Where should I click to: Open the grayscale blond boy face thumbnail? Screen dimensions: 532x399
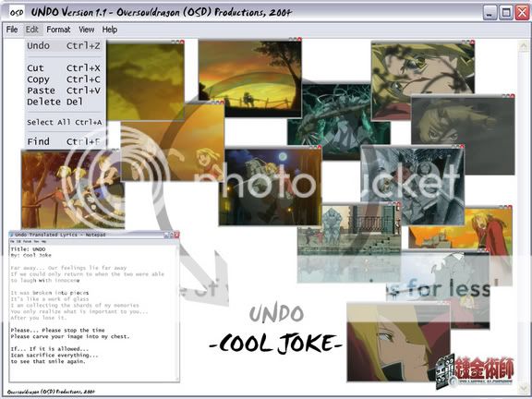tap(463, 136)
